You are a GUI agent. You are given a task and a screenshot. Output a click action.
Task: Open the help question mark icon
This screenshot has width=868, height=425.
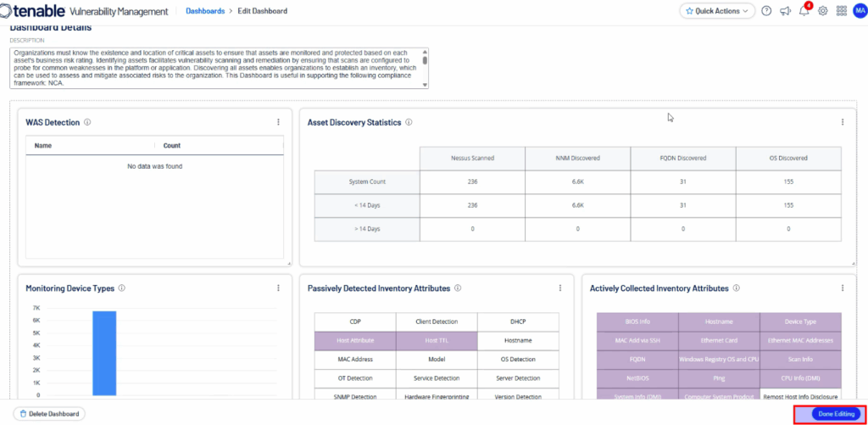tap(766, 11)
